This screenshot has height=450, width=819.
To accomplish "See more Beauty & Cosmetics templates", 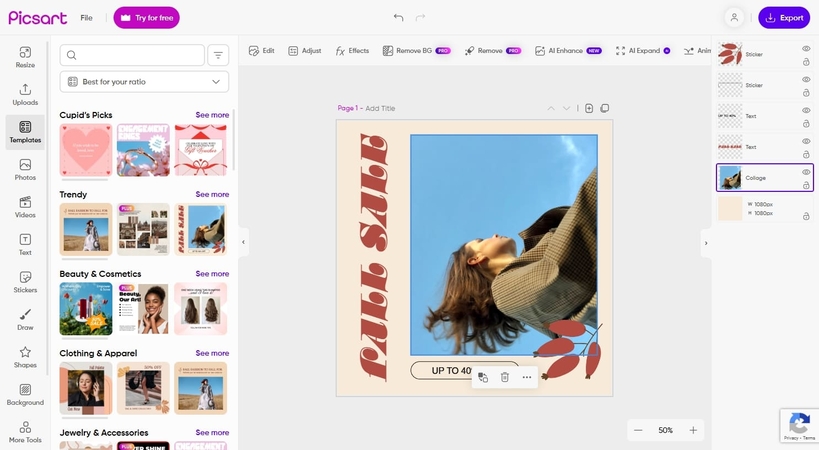I will coord(212,274).
